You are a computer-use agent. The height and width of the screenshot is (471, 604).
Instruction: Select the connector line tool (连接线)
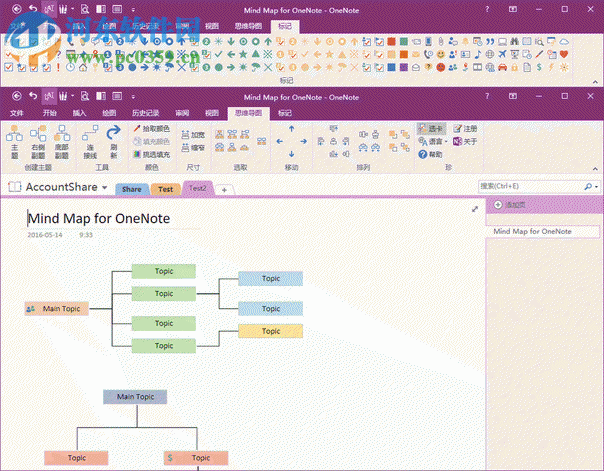coord(90,141)
